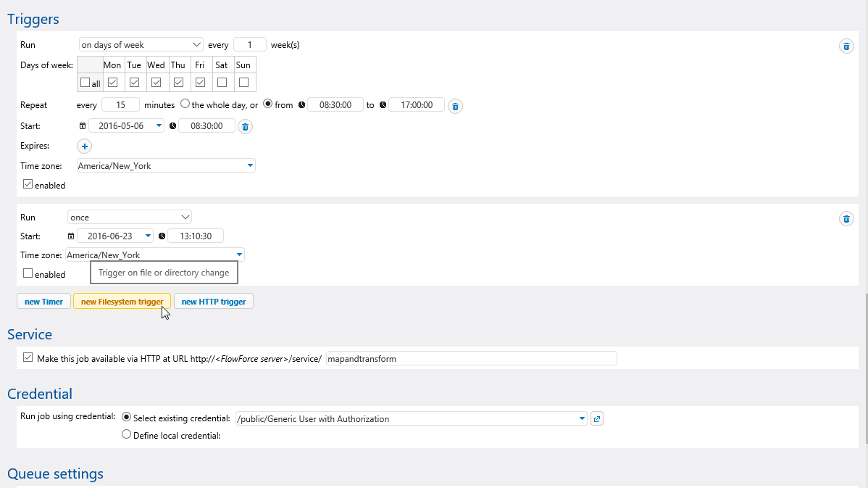
Task: Open selected credential via external link icon
Action: tap(597, 419)
